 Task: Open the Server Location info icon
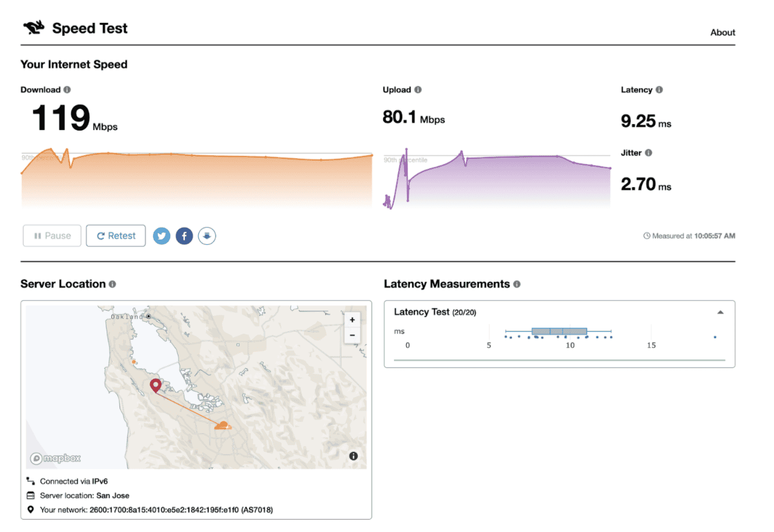[112, 284]
